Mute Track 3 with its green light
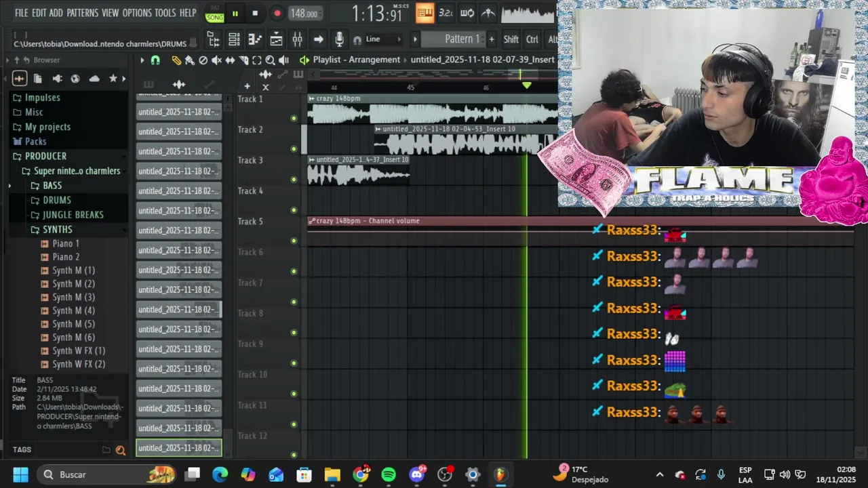 [x=294, y=180]
